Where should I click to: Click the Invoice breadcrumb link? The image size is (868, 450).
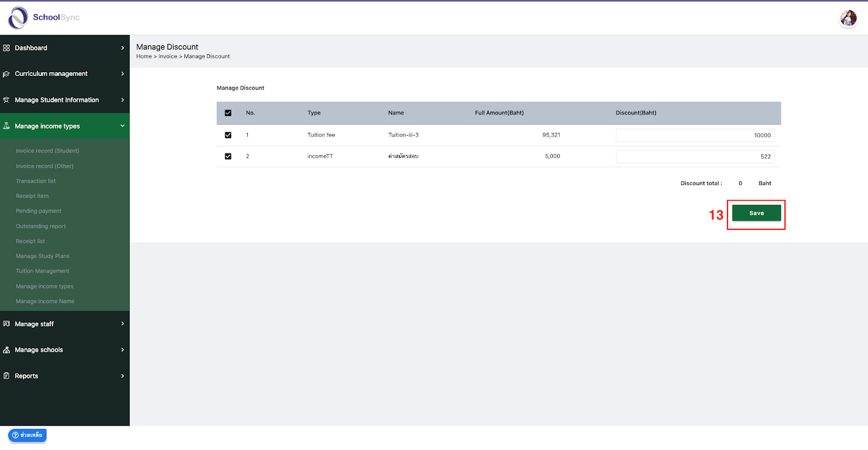(168, 56)
